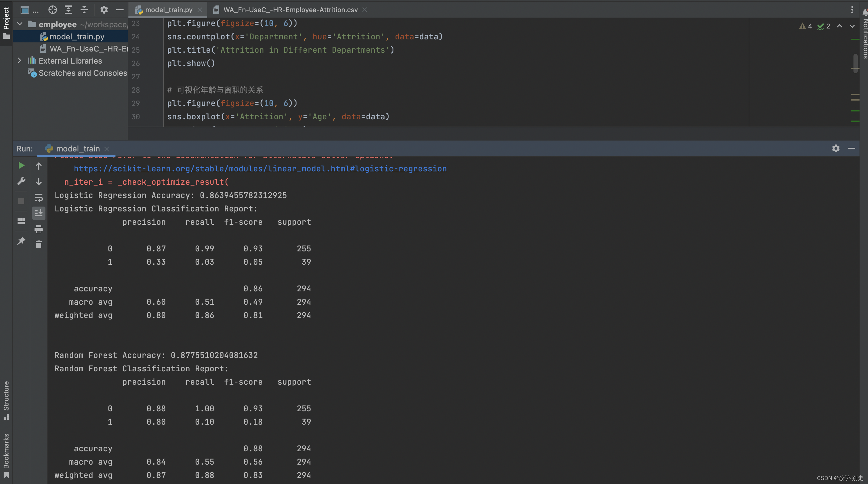Toggle soft-wrap in Run console
Viewport: 868px width, 484px height.
point(39,197)
